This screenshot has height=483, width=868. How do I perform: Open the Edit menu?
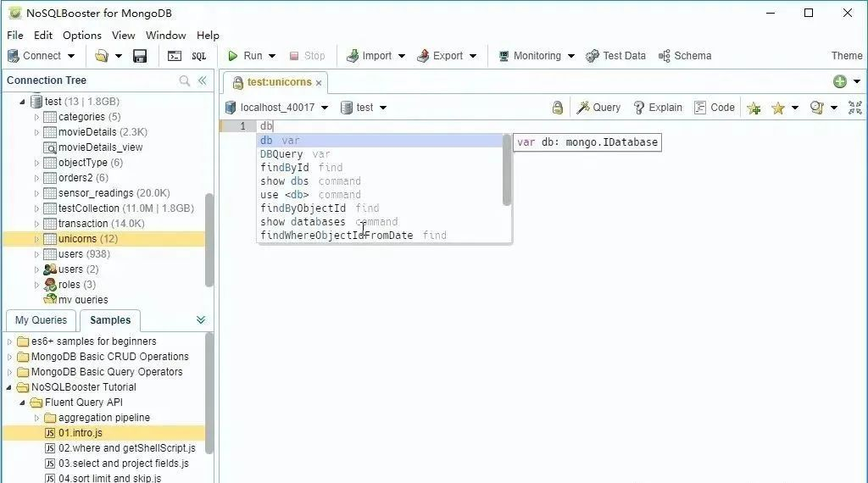[x=43, y=36]
